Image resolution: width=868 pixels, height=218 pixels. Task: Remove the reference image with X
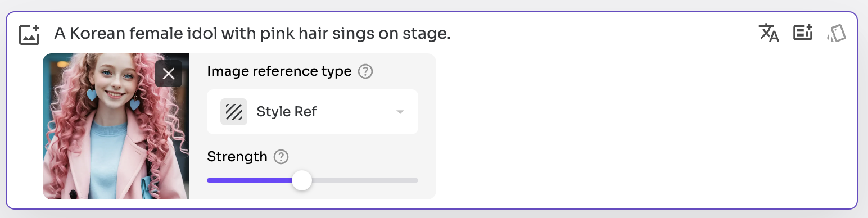click(x=169, y=74)
